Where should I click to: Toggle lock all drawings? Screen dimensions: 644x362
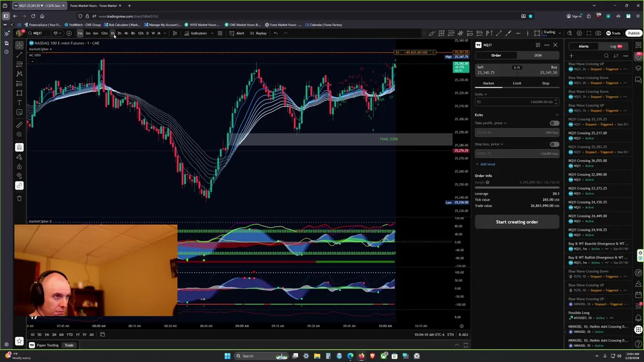19,166
